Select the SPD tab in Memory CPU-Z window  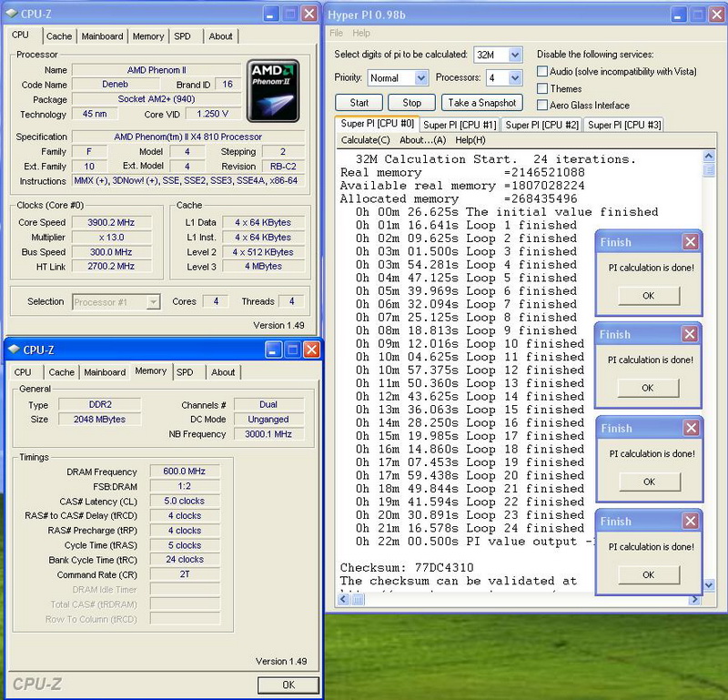click(185, 372)
